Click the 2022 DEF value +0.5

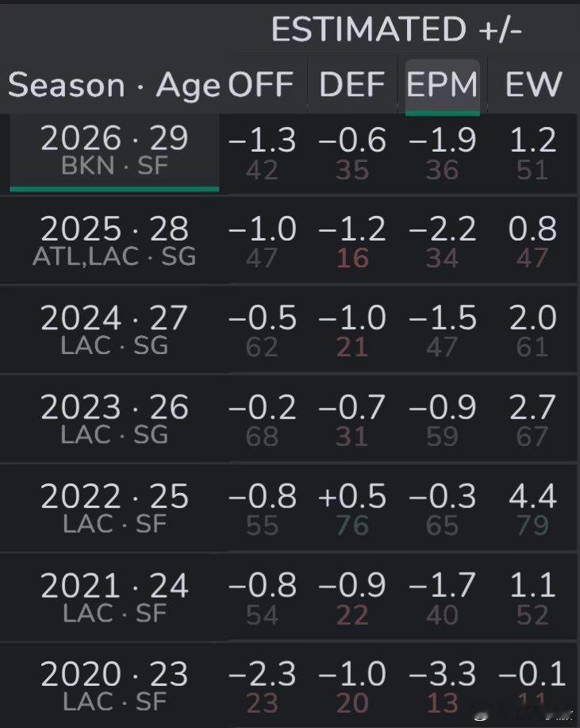point(351,497)
